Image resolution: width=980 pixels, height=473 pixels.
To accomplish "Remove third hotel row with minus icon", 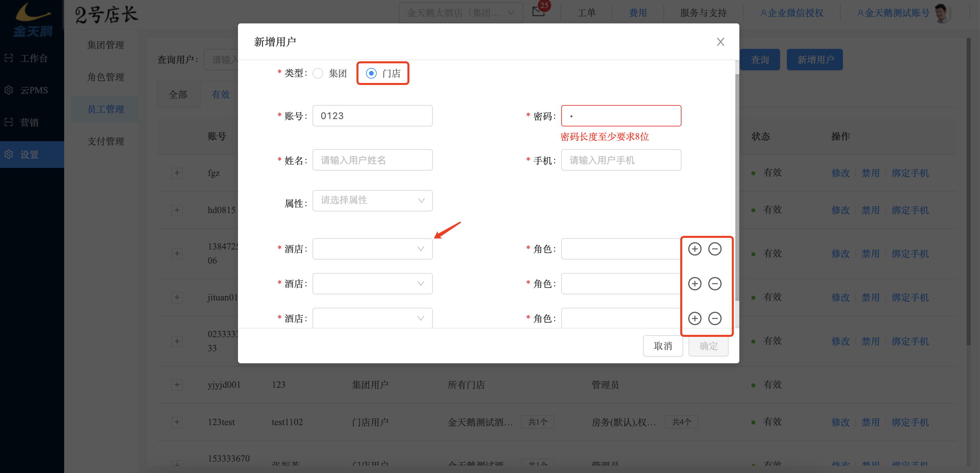I will click(x=715, y=318).
